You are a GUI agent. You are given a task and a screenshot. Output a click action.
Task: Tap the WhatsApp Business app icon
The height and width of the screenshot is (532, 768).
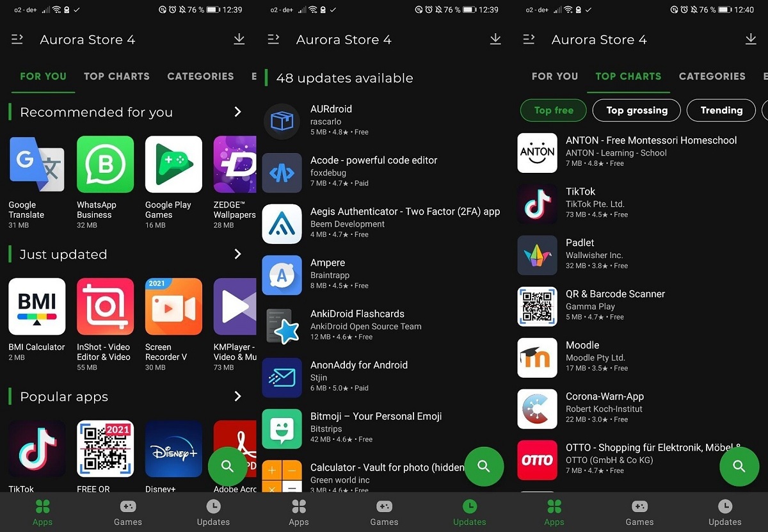pyautogui.click(x=105, y=165)
